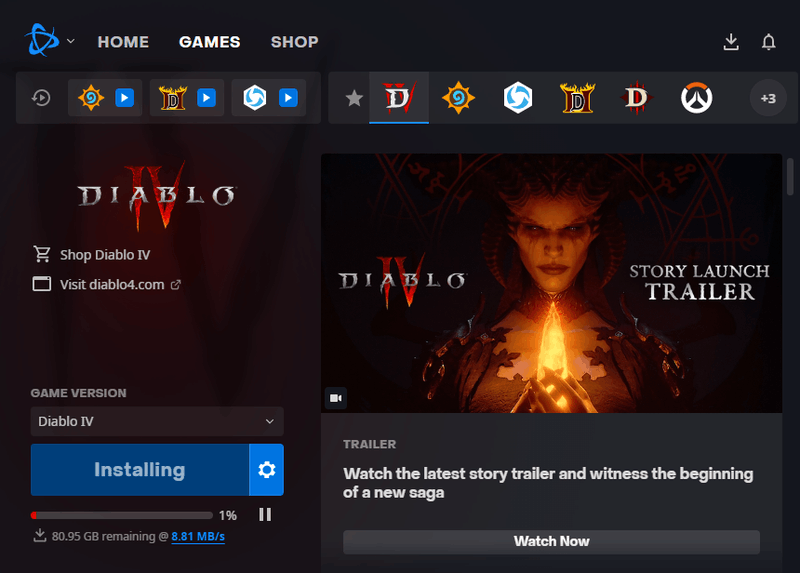Open Diablo III in favorites bar

pyautogui.click(x=637, y=97)
